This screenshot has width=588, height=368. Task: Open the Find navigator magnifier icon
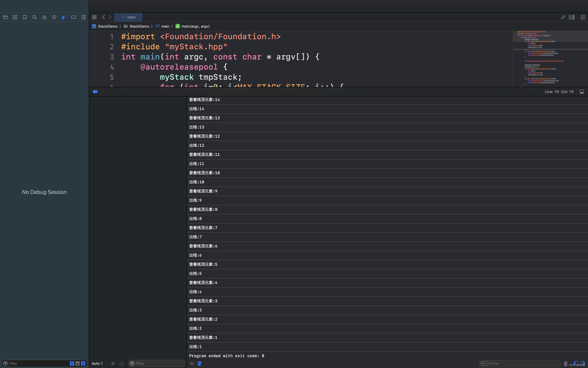pos(35,17)
